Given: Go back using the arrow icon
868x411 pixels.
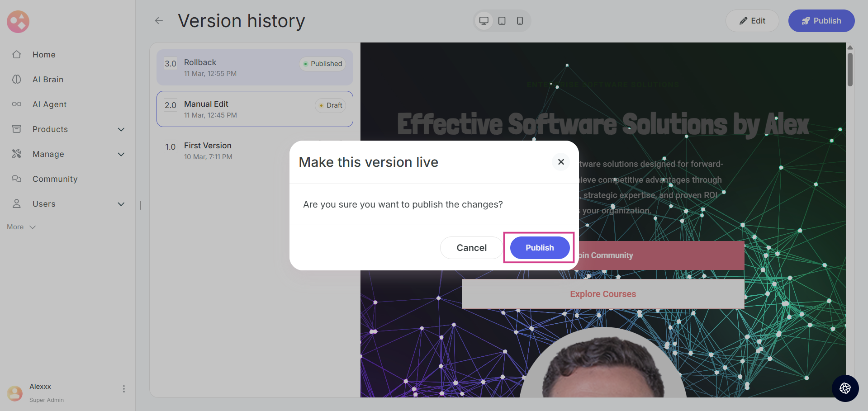Looking at the screenshot, I should point(159,20).
